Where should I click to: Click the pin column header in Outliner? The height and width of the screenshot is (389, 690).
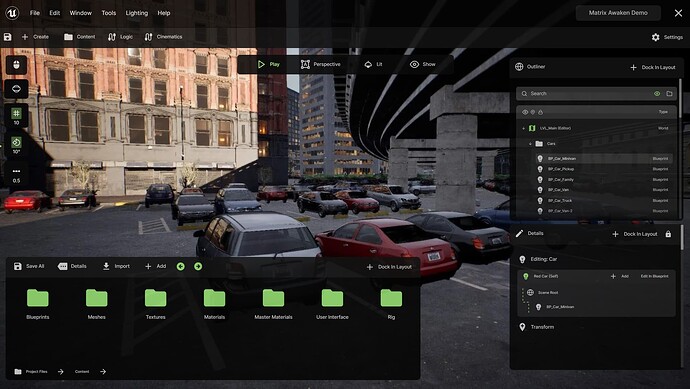click(x=532, y=112)
